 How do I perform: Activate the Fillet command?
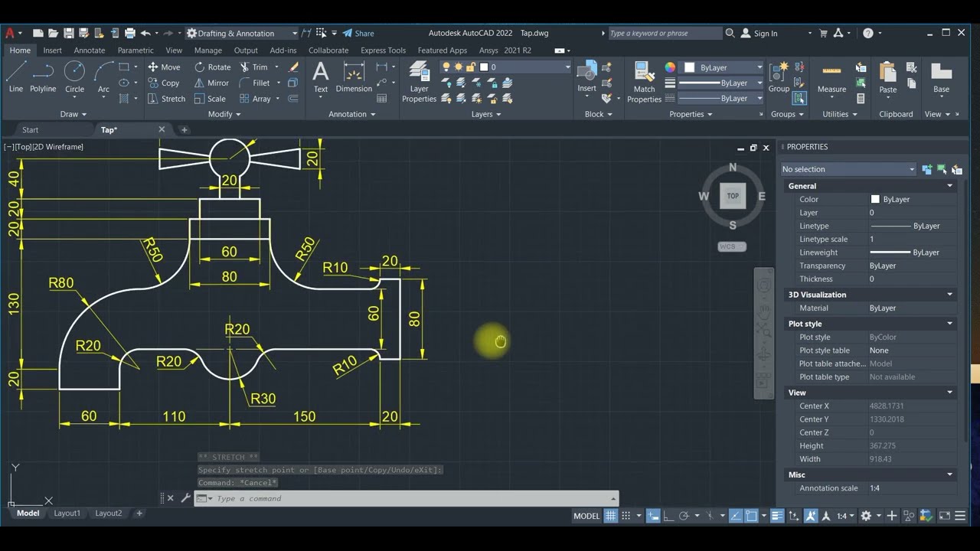[255, 83]
